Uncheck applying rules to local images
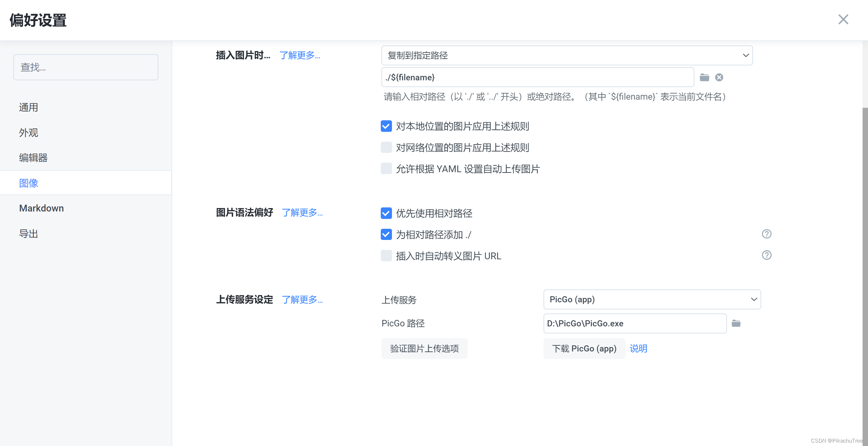The image size is (868, 446). tap(386, 126)
